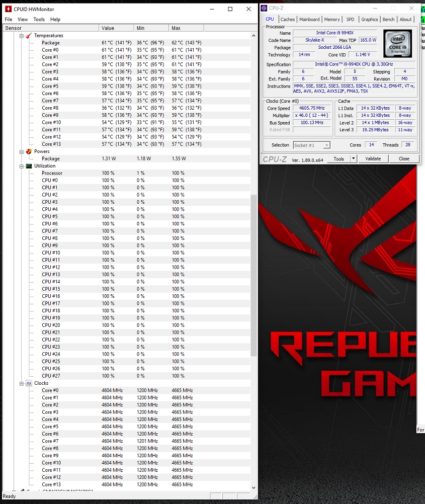The image size is (425, 504).
Task: Collapse the Clocks tree node
Action: 22,383
